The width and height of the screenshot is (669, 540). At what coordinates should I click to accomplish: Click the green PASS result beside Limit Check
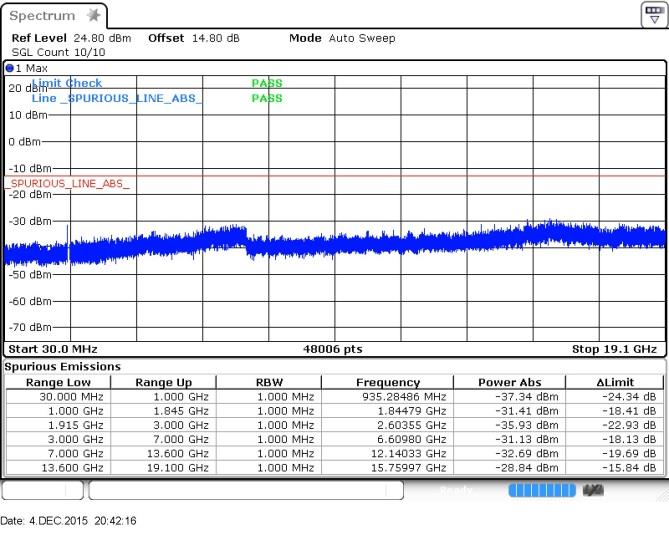click(x=267, y=83)
